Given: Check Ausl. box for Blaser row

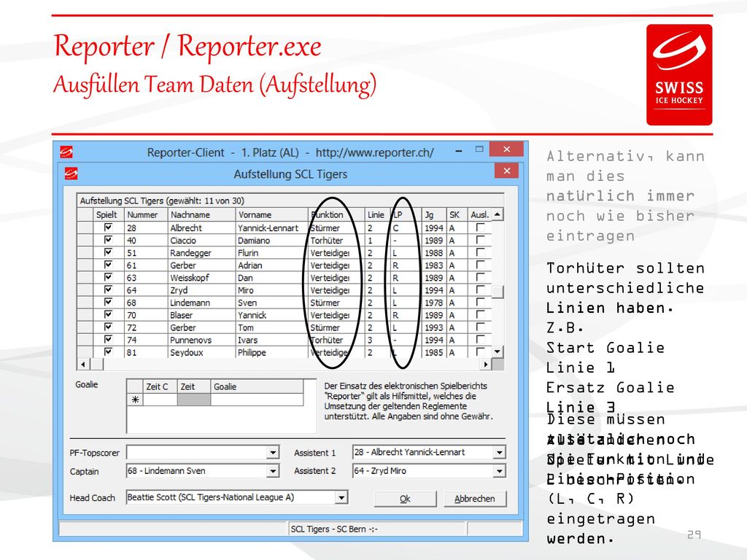Looking at the screenshot, I should pyautogui.click(x=480, y=314).
